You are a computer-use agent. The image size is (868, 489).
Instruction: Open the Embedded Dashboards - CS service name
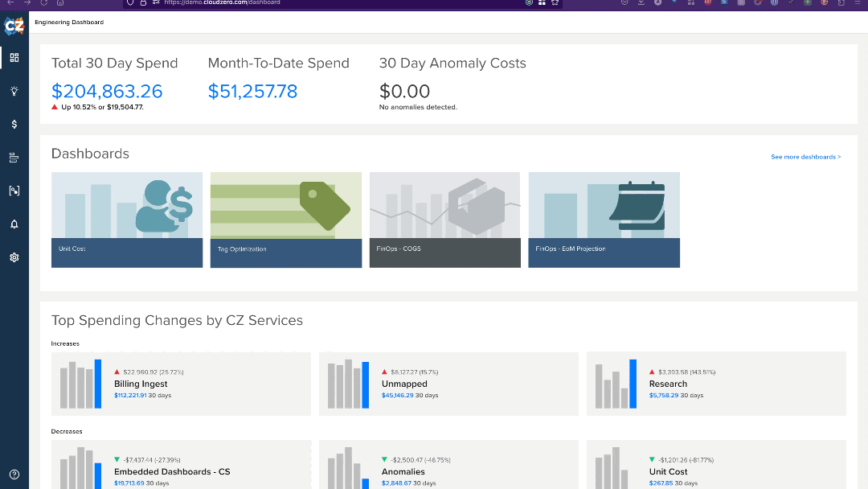(172, 472)
